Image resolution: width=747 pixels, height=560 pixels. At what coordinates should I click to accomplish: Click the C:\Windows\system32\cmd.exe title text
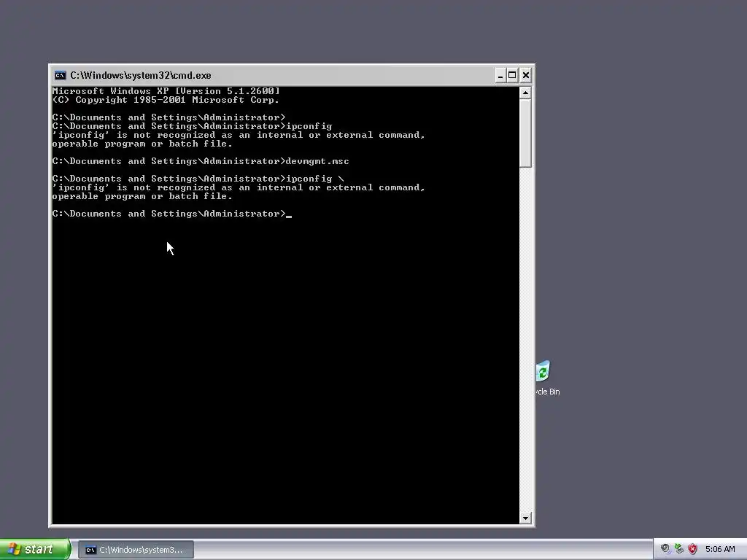[x=141, y=75]
